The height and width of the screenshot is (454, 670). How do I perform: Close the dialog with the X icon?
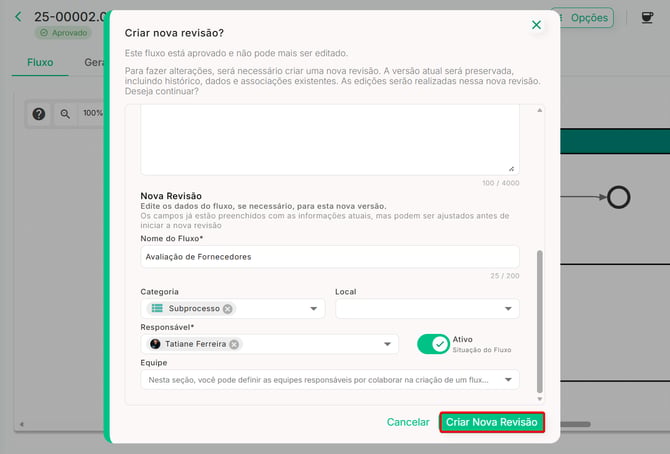pos(536,25)
